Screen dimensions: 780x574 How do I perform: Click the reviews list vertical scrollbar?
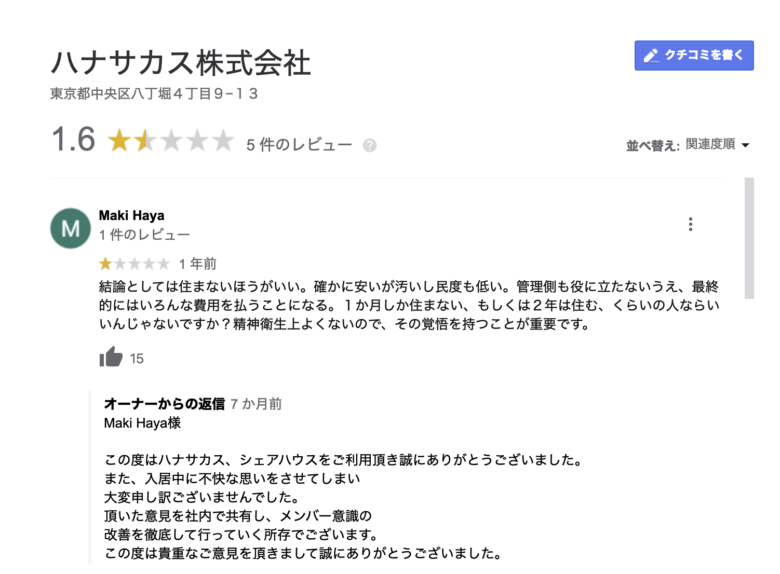[749, 260]
